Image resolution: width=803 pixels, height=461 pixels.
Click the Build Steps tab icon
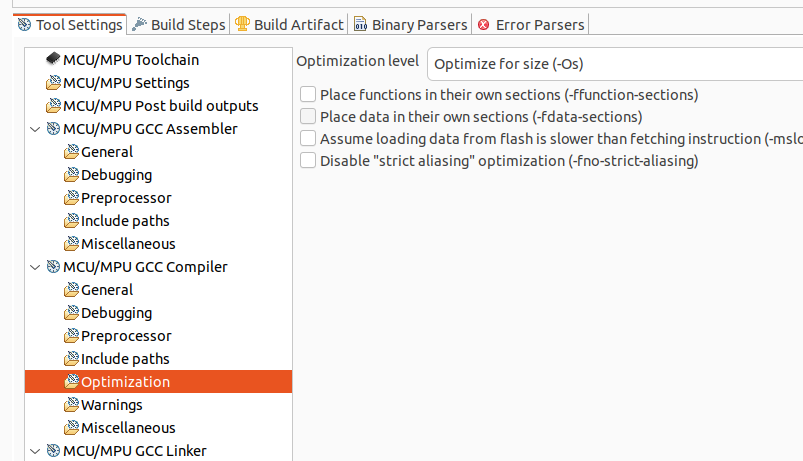click(x=139, y=24)
